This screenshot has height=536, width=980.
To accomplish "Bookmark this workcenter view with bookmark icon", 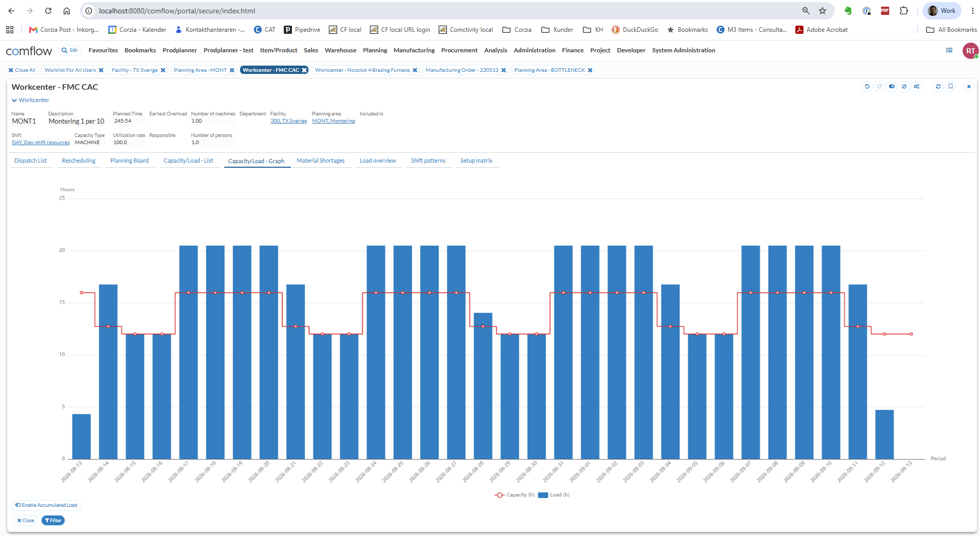I will (951, 87).
